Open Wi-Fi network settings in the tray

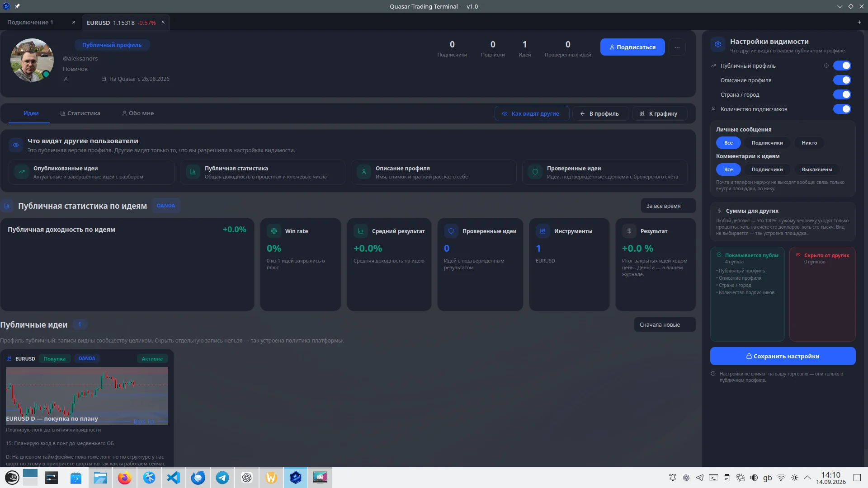[781, 478]
